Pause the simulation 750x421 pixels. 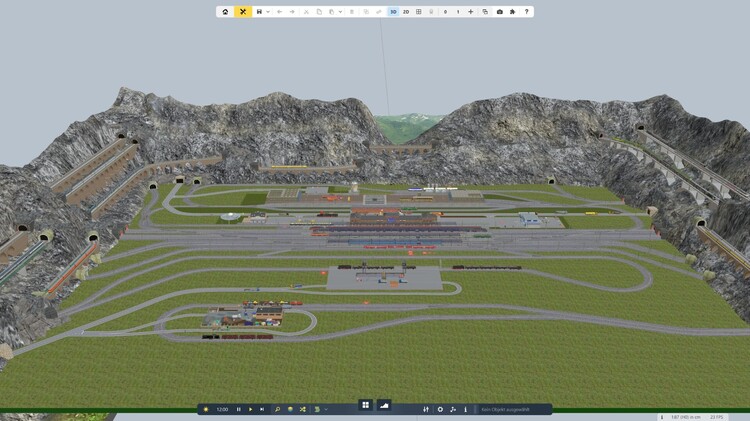coord(239,410)
